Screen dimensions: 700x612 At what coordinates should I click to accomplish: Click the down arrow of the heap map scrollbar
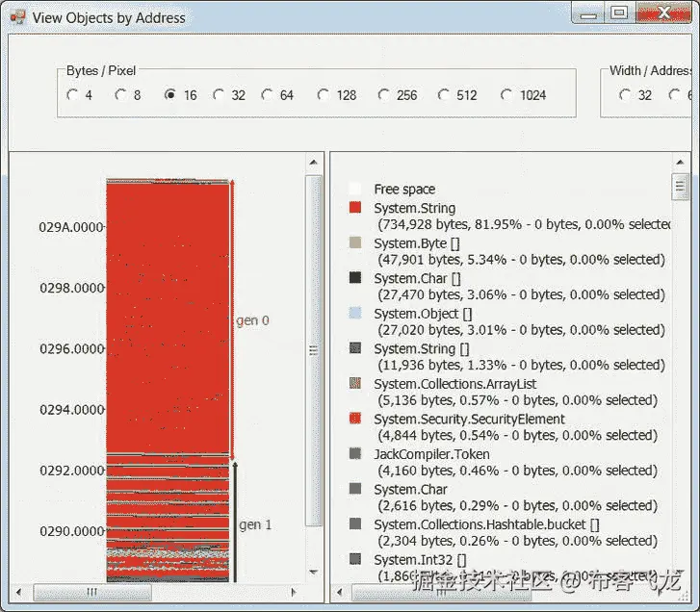[314, 572]
